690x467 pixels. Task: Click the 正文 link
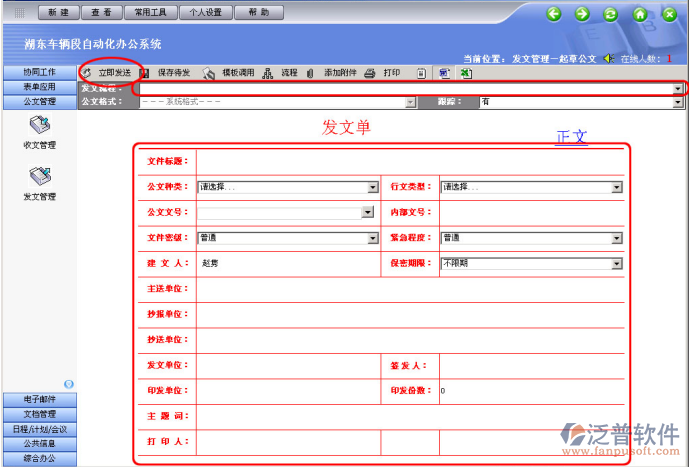572,137
